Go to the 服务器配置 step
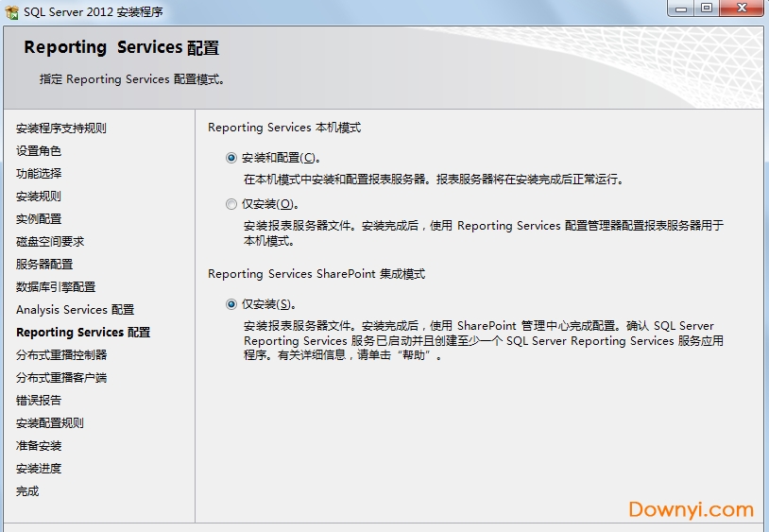769x532 pixels. click(44, 265)
